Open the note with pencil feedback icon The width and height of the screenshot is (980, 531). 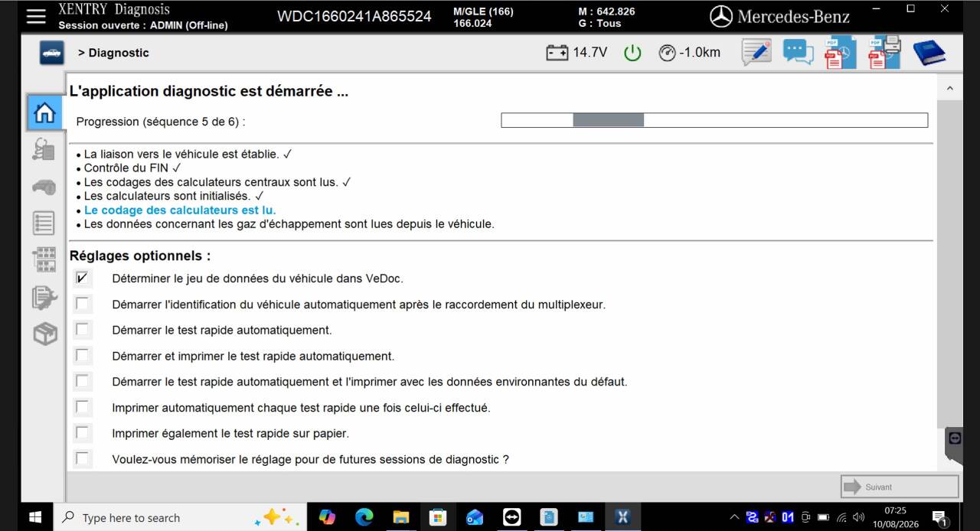[x=756, y=53]
